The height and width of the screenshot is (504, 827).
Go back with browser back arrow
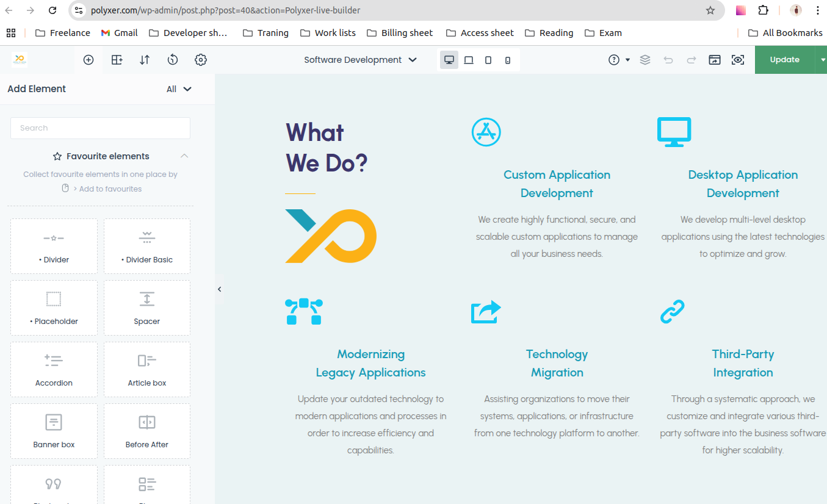(9, 10)
